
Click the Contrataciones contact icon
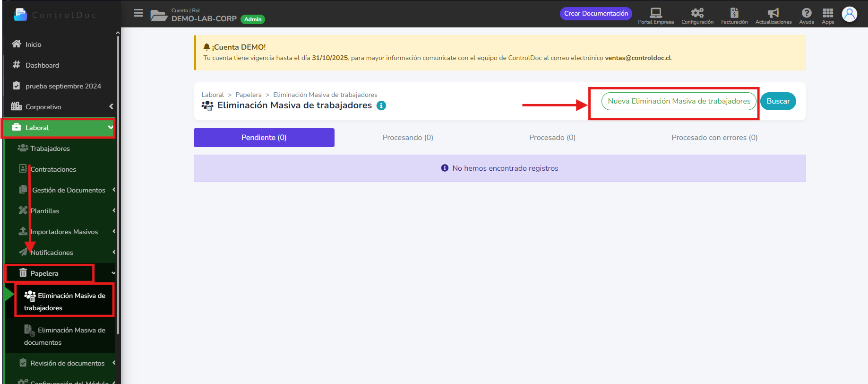[x=23, y=168]
